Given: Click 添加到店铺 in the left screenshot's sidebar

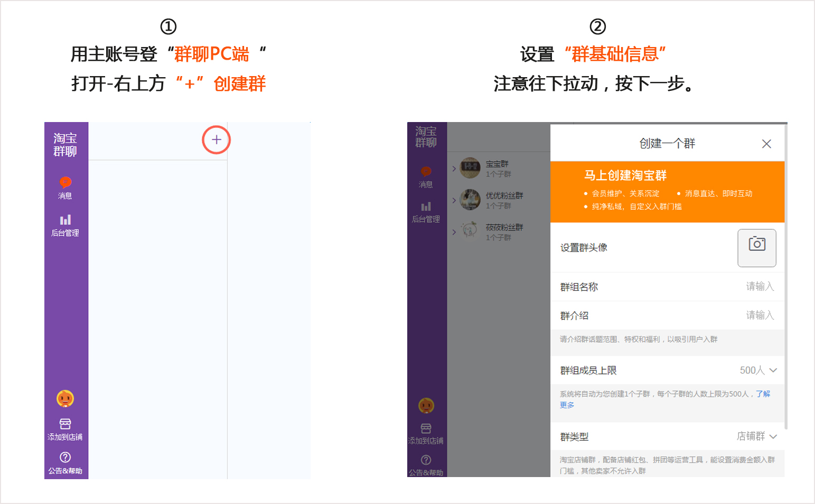Looking at the screenshot, I should coord(65,430).
